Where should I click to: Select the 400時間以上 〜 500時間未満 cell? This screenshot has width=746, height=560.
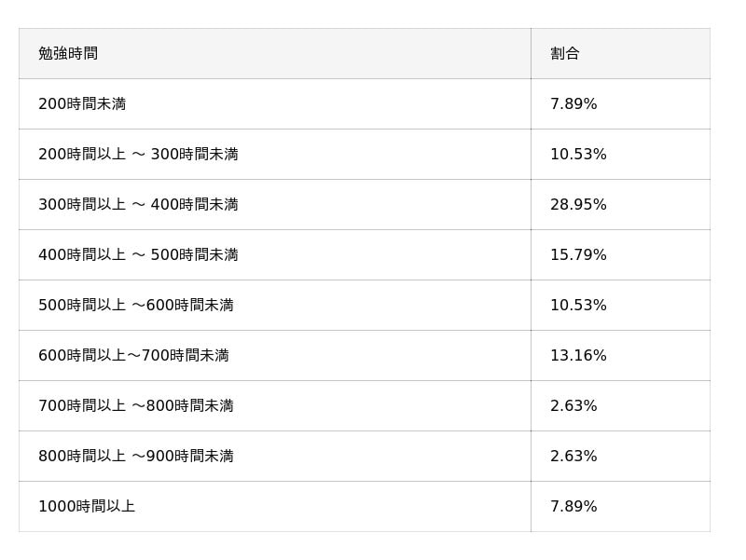[138, 255]
